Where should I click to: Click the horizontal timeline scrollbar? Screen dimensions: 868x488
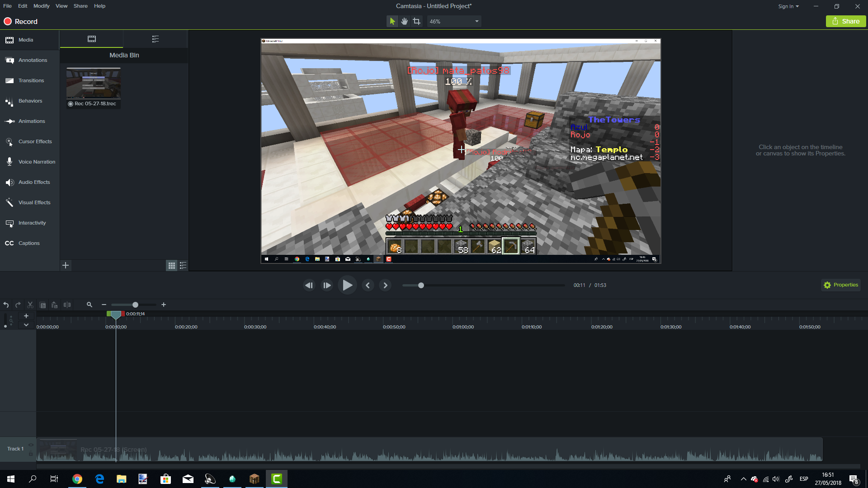(448, 466)
